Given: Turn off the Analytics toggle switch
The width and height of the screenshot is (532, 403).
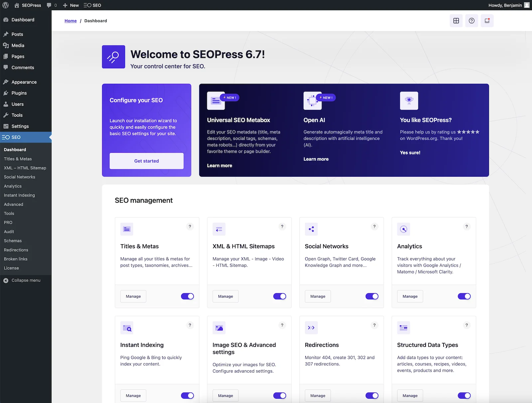Looking at the screenshot, I should click(464, 296).
